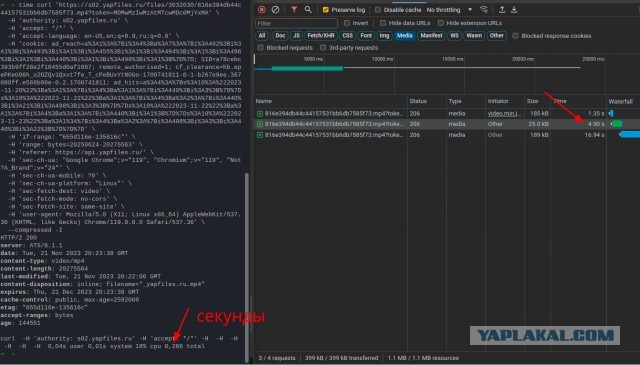
Task: Click '1.1 MB / 1.1 MB resources' status
Action: (423, 358)
